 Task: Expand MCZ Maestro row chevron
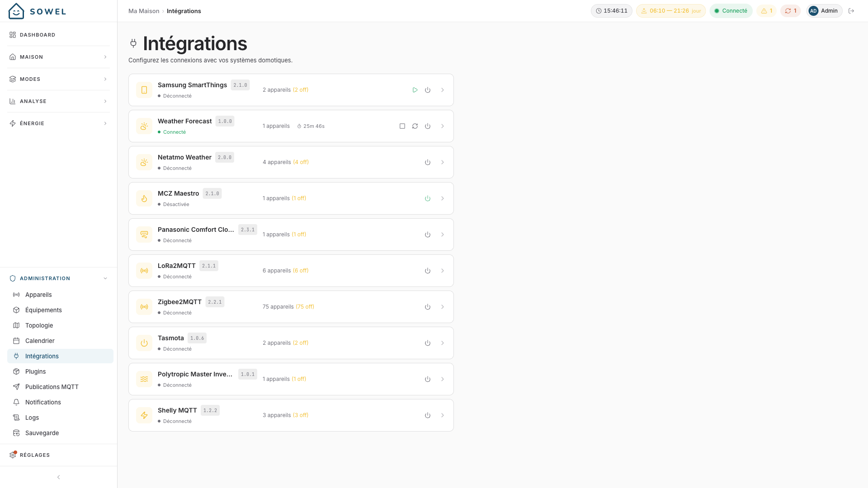(443, 198)
